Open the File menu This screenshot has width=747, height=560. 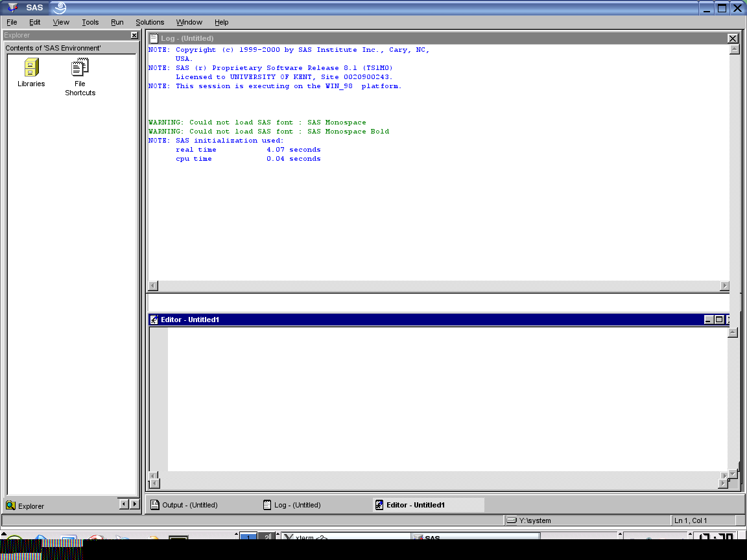[x=12, y=21]
